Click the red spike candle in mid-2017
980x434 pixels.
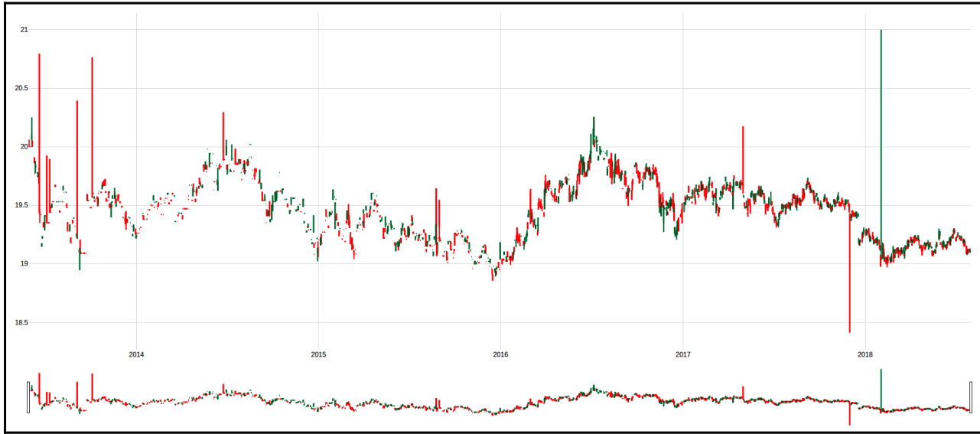tap(742, 153)
